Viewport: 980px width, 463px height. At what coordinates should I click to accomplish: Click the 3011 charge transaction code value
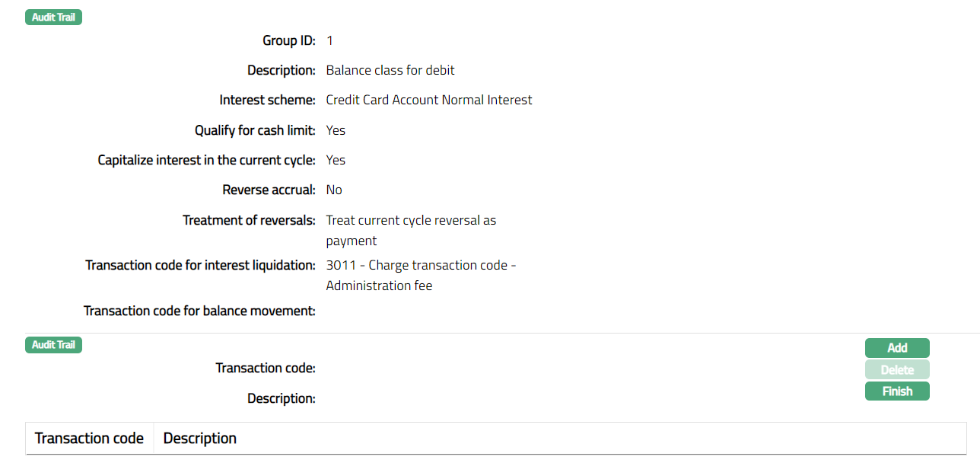[x=421, y=275]
